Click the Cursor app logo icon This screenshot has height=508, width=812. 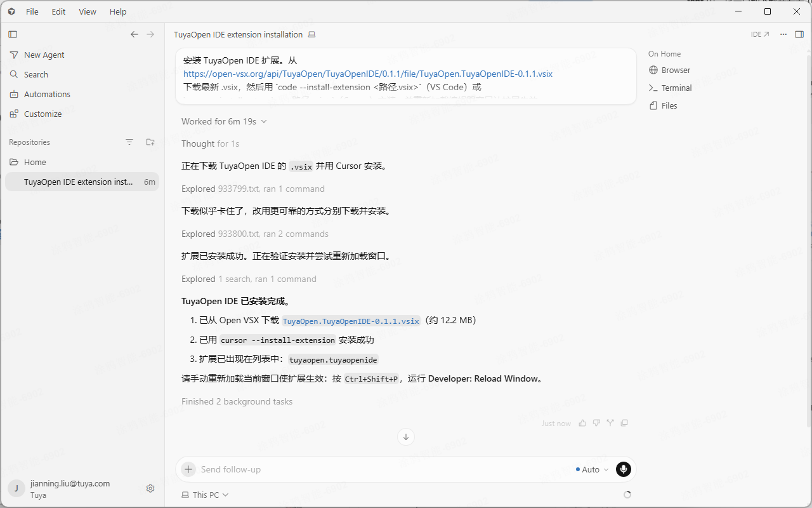(x=11, y=11)
